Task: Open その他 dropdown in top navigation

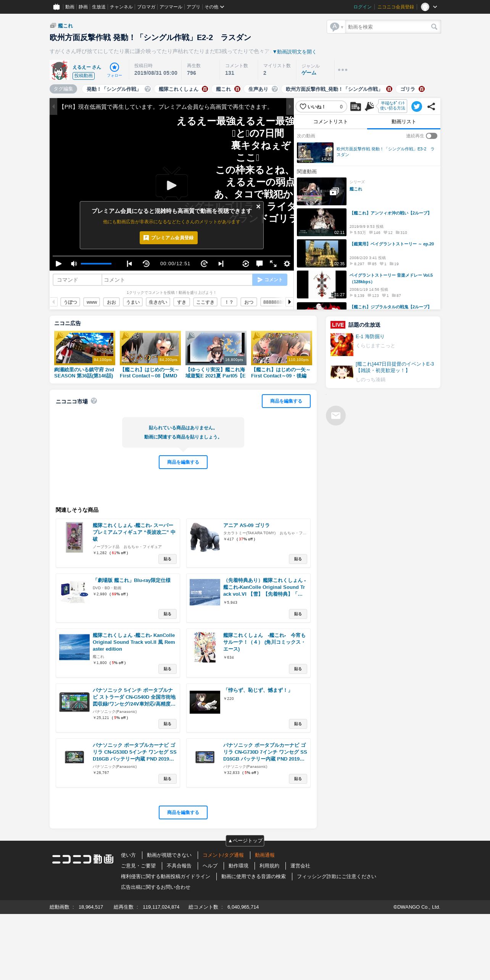Action: tap(214, 7)
